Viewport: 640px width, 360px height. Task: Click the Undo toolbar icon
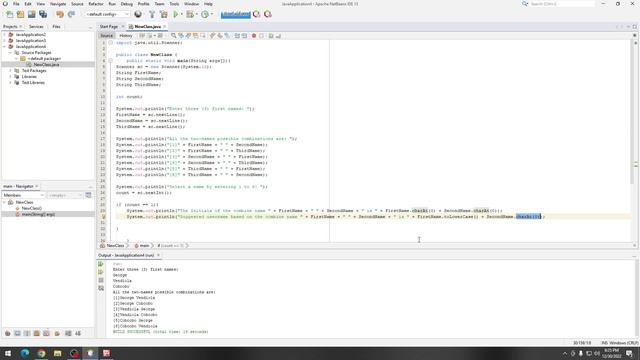pyautogui.click(x=60, y=14)
